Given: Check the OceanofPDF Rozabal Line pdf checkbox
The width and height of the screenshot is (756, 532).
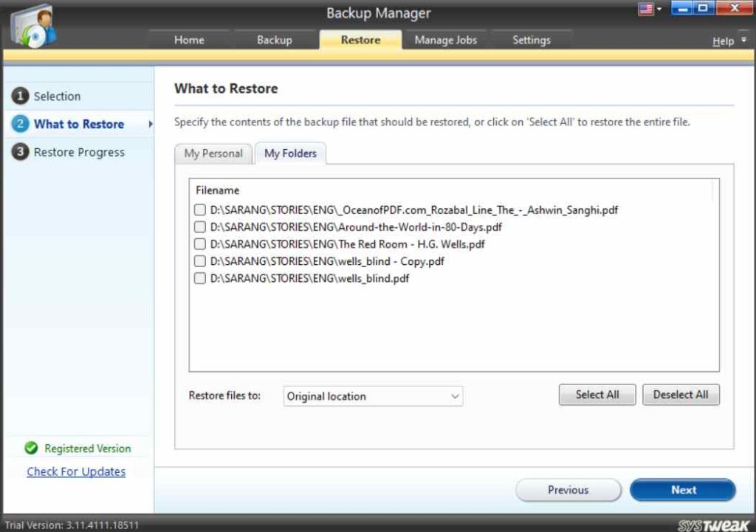Looking at the screenshot, I should (199, 210).
